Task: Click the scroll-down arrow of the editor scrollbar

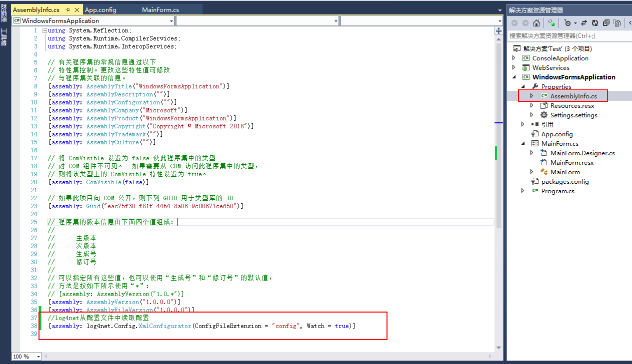Action: (498, 348)
